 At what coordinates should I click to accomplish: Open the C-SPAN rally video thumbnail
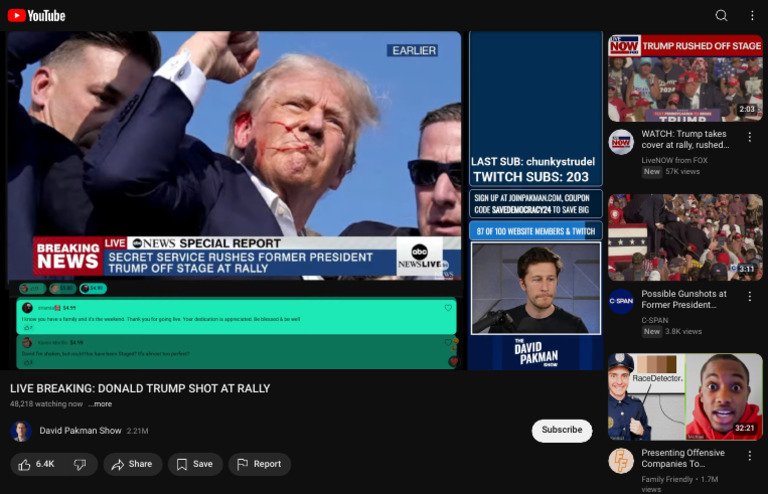(685, 237)
